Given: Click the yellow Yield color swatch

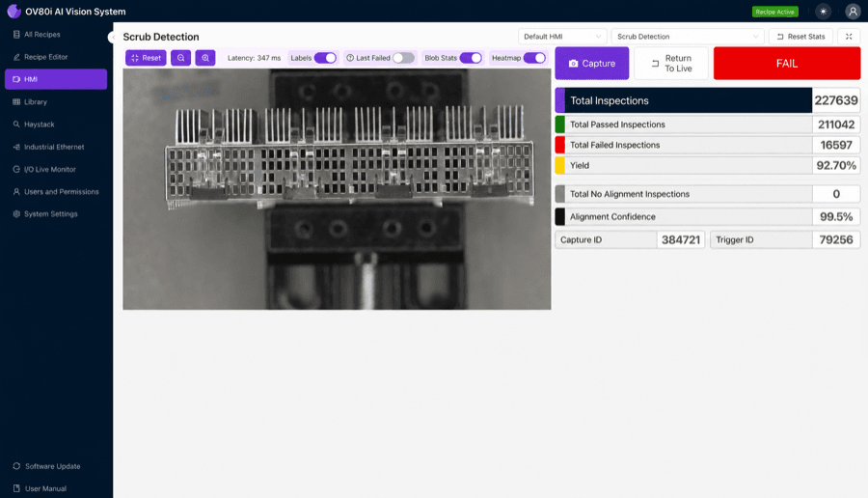Looking at the screenshot, I should [x=560, y=166].
